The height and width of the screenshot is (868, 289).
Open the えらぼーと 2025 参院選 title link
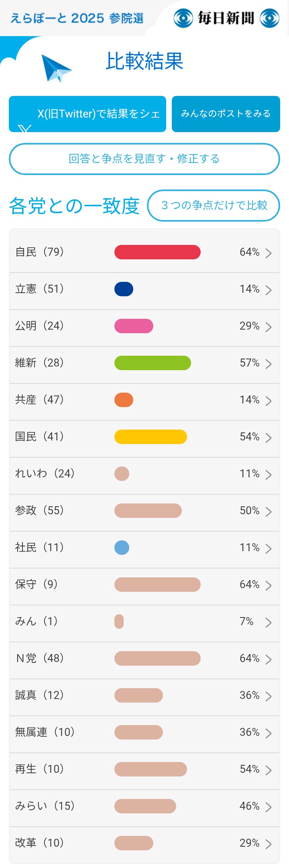[x=77, y=18]
